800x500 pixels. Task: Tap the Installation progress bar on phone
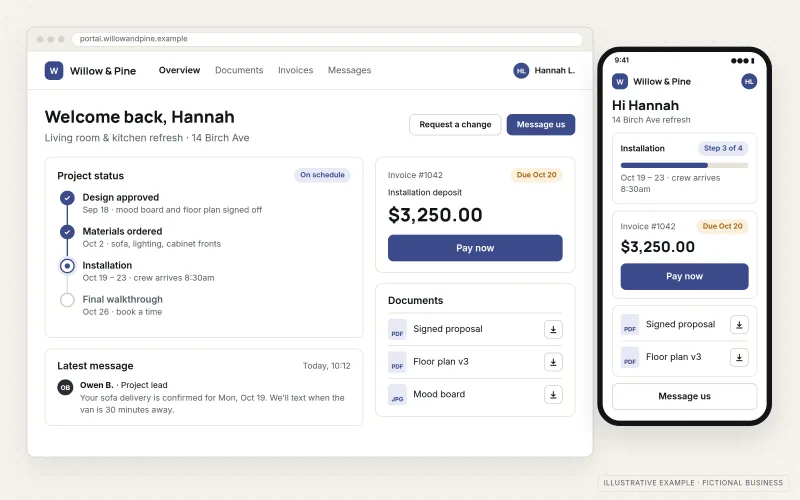point(684,165)
